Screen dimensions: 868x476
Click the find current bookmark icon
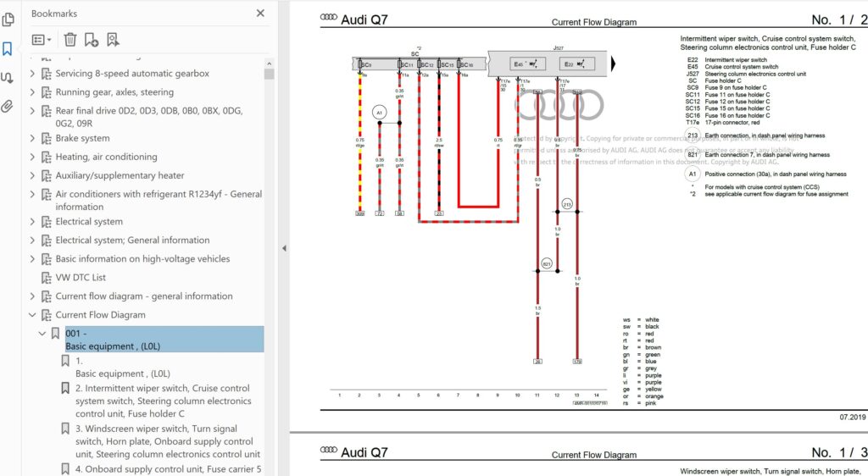pyautogui.click(x=113, y=39)
